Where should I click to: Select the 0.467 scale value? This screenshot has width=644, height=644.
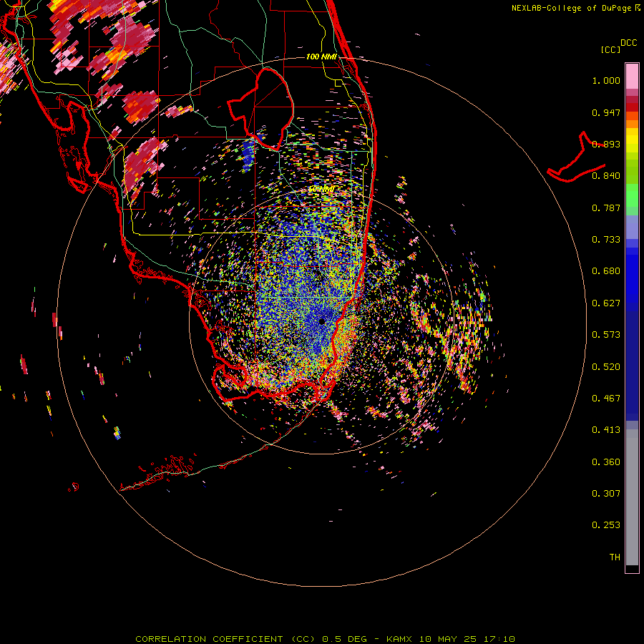pos(606,399)
